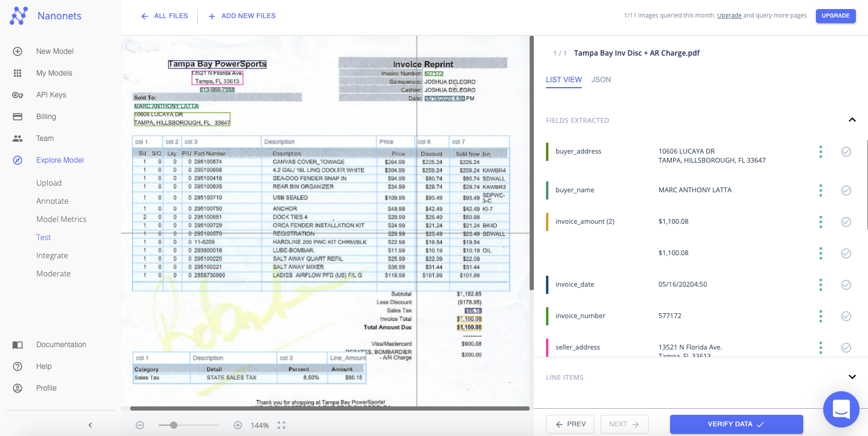This screenshot has width=868, height=436.
Task: Click the Upgrade link in quota text
Action: [729, 16]
